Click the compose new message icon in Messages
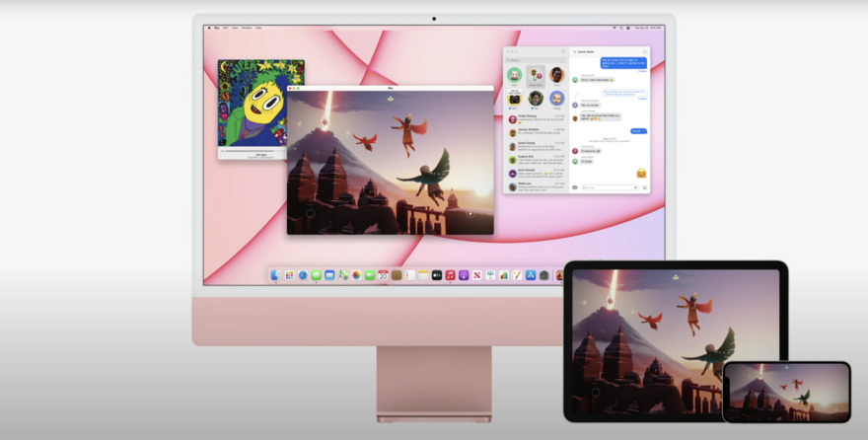 563,51
